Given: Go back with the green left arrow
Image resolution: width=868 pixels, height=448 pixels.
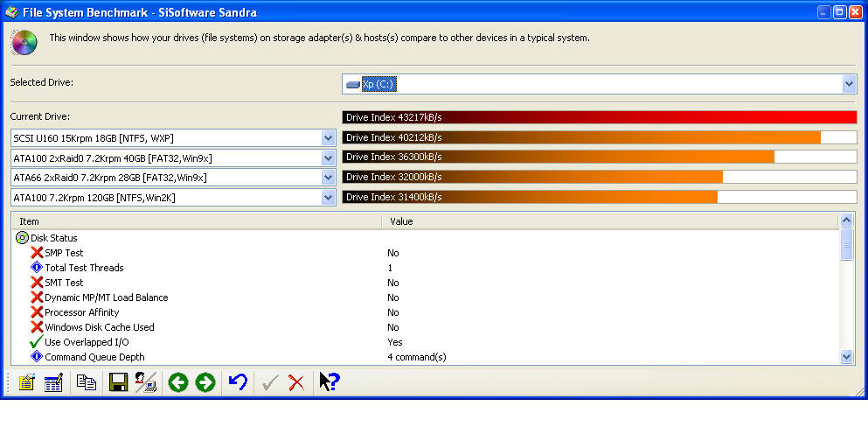Looking at the screenshot, I should pyautogui.click(x=178, y=382).
